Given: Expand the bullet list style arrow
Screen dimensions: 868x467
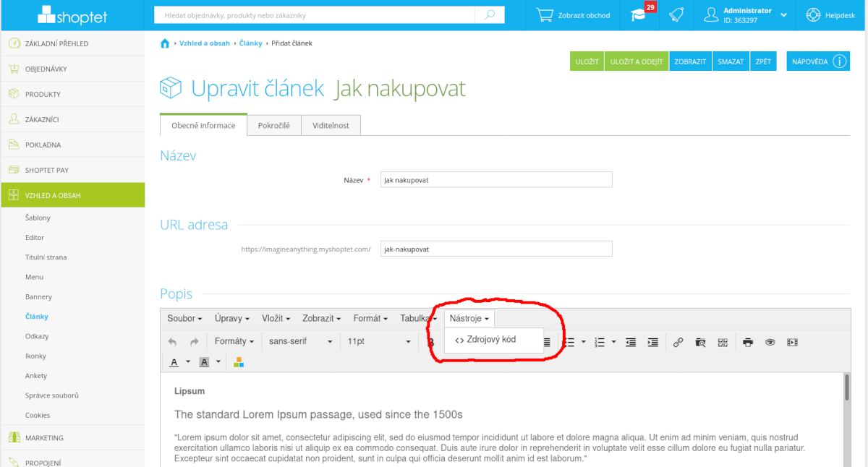Looking at the screenshot, I should [583, 342].
